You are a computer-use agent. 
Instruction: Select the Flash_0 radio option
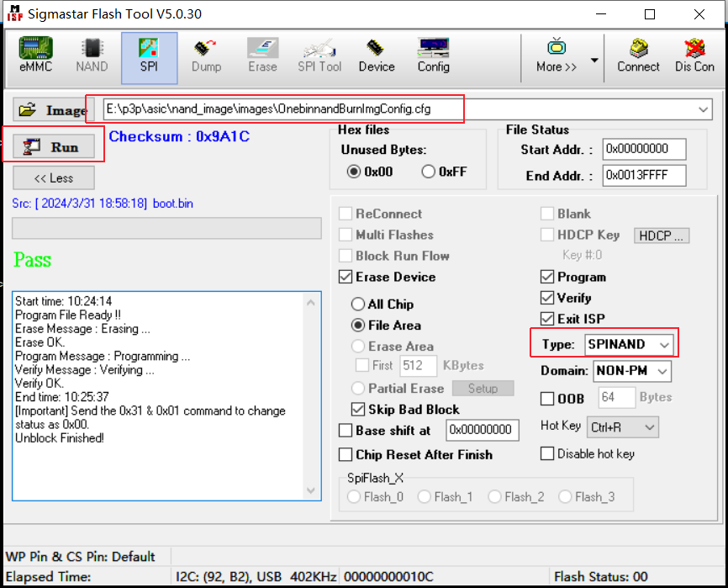click(354, 497)
